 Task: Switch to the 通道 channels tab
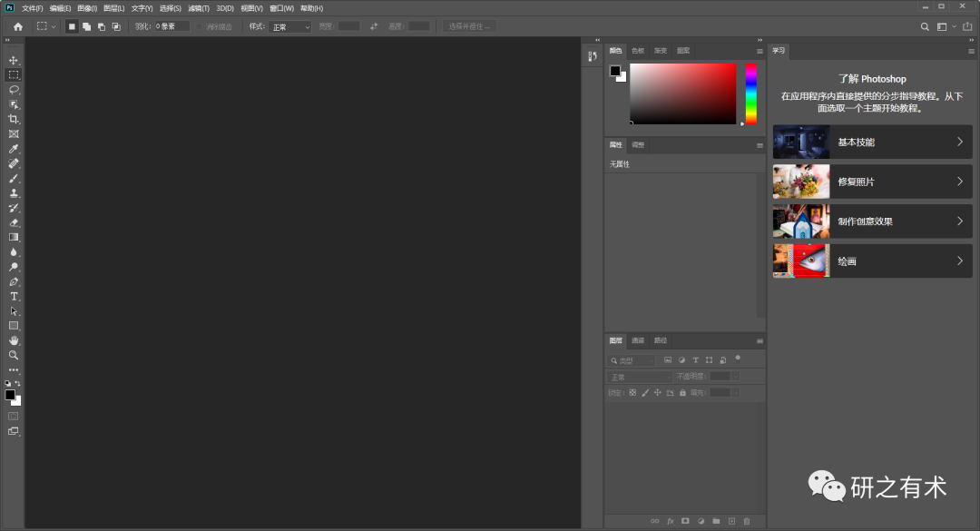tap(638, 340)
